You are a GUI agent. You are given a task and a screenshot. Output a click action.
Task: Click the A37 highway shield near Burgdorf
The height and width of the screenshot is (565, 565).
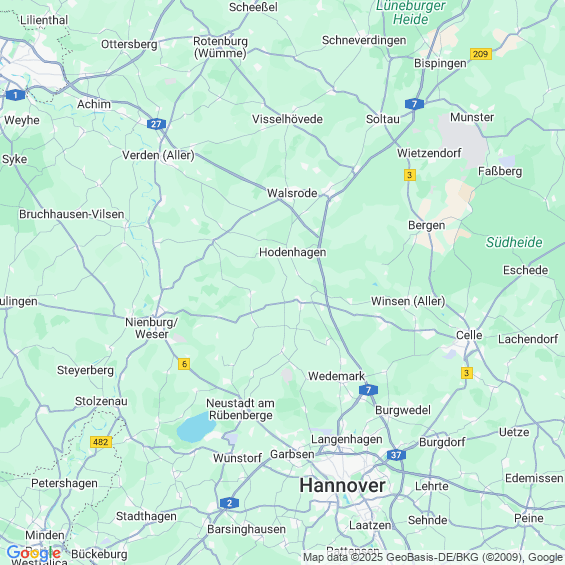396,455
